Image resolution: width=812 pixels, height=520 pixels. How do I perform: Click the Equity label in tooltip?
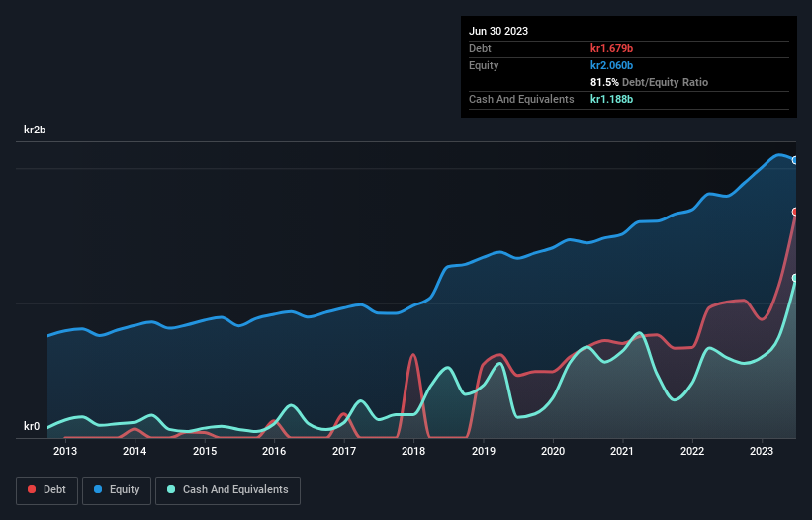coord(484,65)
